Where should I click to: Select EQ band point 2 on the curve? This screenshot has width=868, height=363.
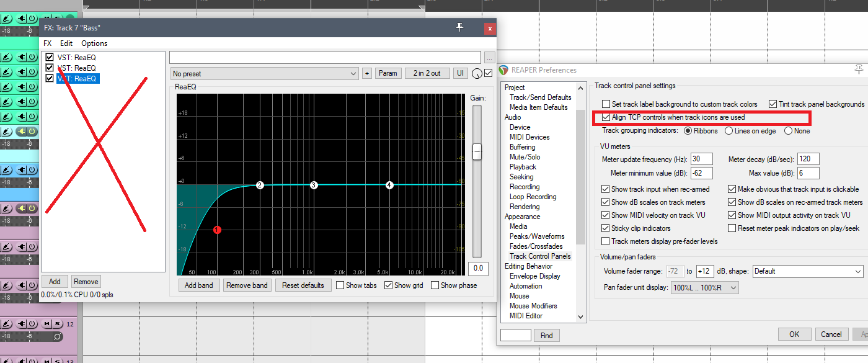[260, 185]
